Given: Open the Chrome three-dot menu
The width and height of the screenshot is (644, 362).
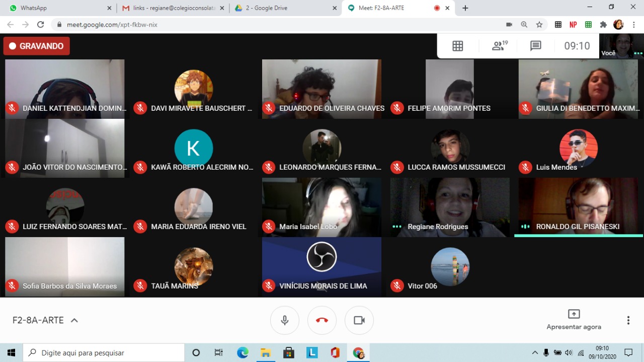Looking at the screenshot, I should (633, 24).
